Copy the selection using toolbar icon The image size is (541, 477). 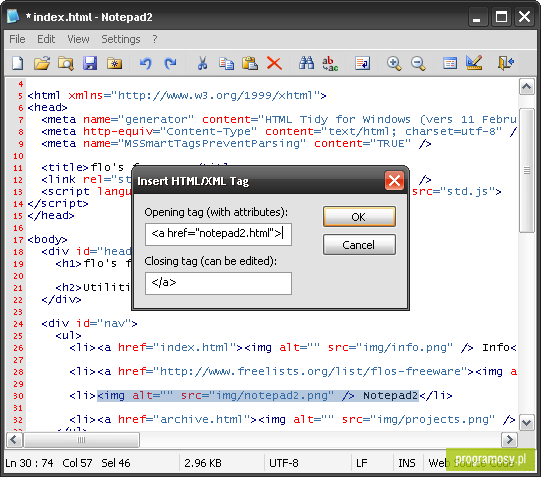click(x=226, y=63)
